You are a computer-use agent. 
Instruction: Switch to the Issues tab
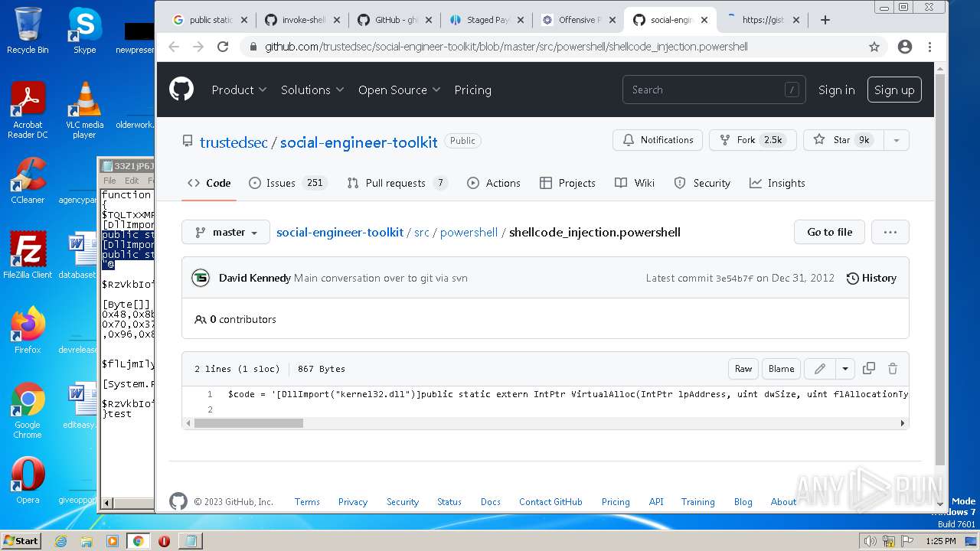point(288,183)
